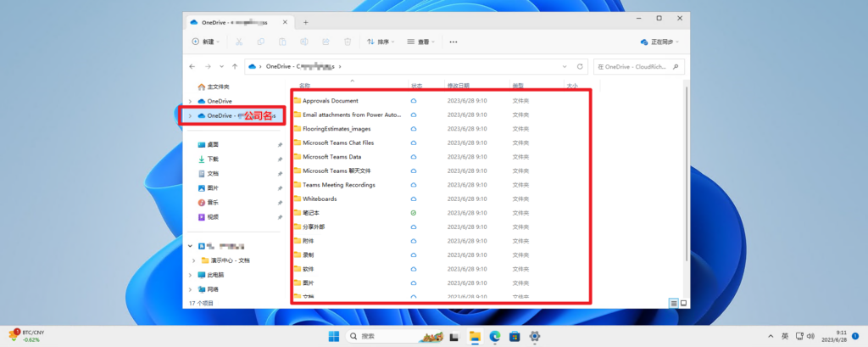Expand the 此电脑 tree node
This screenshot has height=347, width=868.
(x=190, y=275)
